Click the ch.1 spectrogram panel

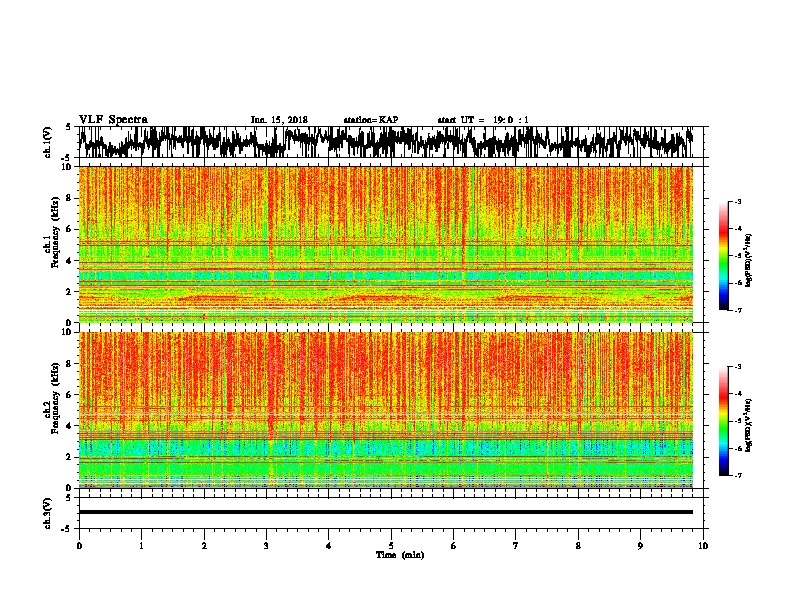(386, 244)
